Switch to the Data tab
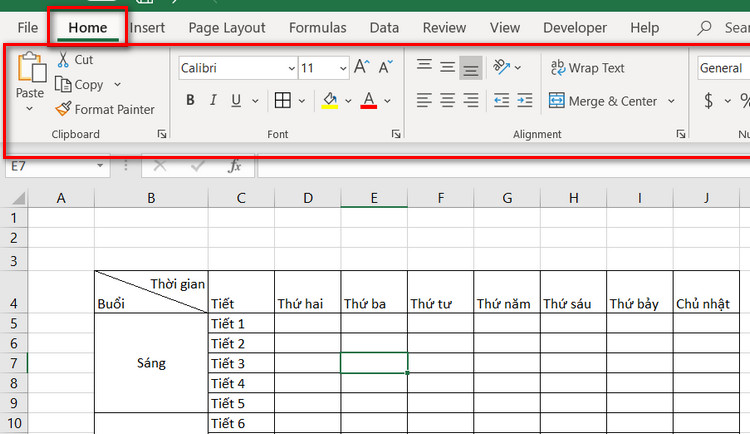Image resolution: width=750 pixels, height=434 pixels. (x=384, y=28)
